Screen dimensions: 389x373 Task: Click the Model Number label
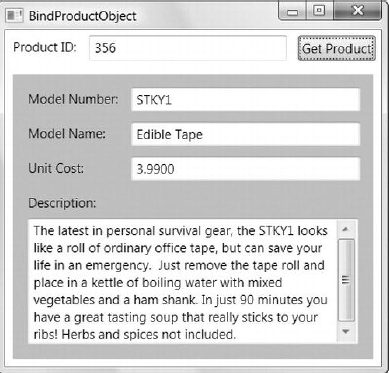(73, 99)
